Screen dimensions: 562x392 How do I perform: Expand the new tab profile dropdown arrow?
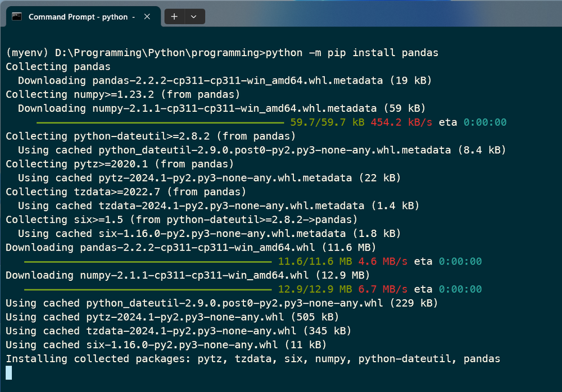(x=194, y=16)
